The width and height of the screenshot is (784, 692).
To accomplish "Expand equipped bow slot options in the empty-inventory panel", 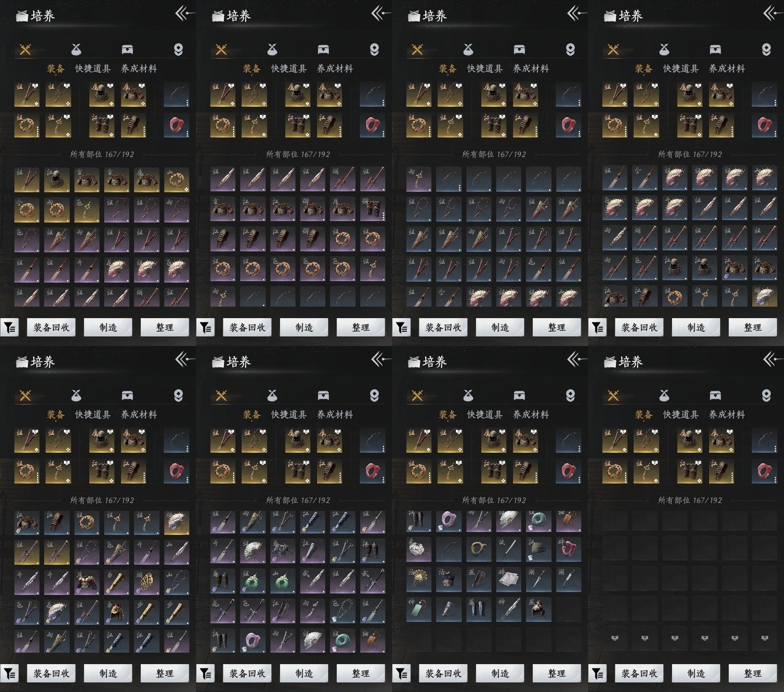I will coord(775,449).
